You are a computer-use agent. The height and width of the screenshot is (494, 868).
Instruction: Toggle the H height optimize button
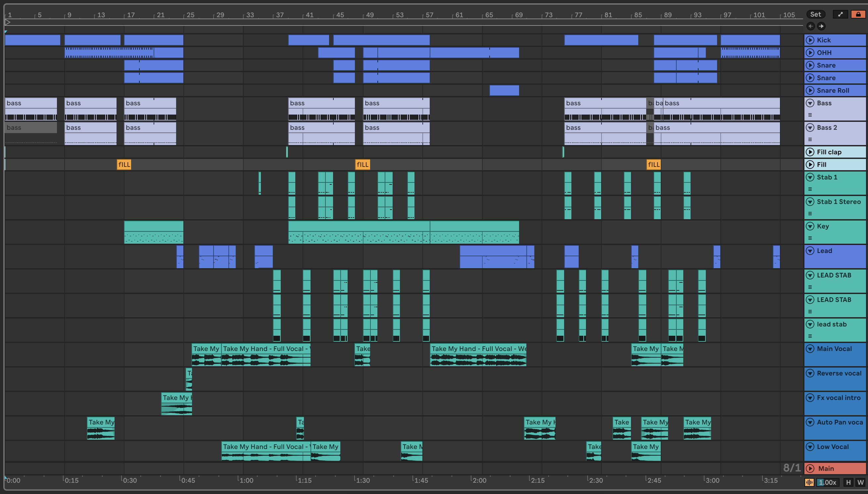tap(848, 482)
